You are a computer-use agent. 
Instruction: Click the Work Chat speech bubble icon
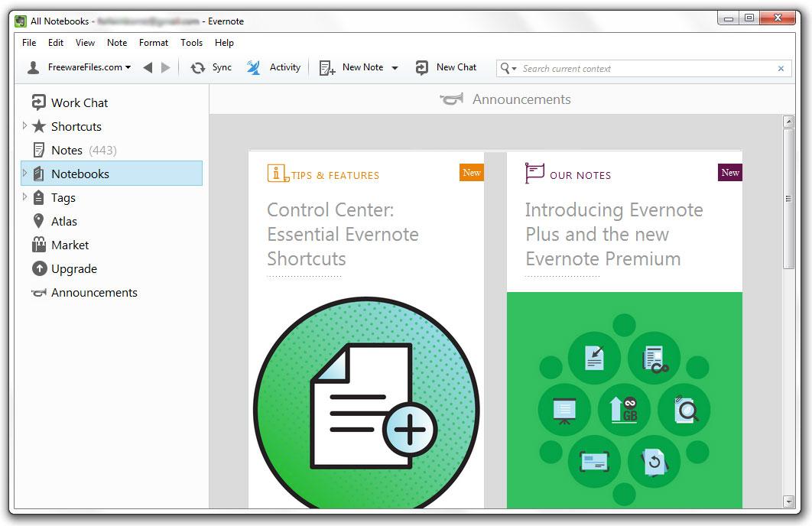point(38,102)
